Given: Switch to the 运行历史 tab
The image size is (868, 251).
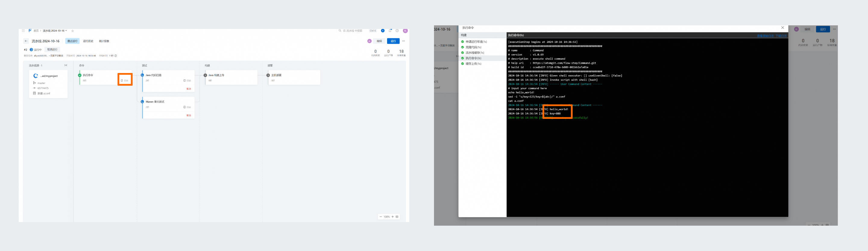Looking at the screenshot, I should (x=88, y=41).
